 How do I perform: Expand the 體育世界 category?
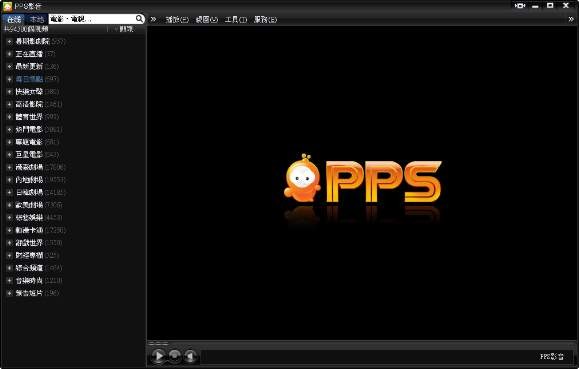[10, 117]
